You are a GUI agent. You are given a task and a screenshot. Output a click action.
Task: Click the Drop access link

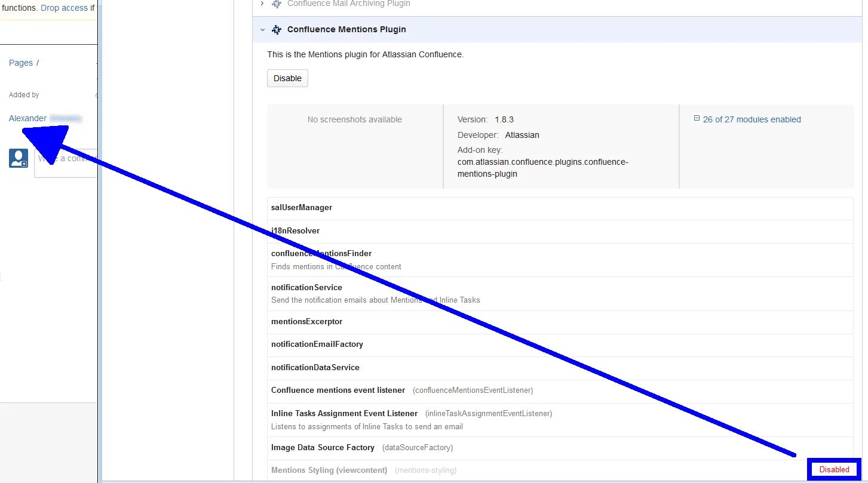64,8
